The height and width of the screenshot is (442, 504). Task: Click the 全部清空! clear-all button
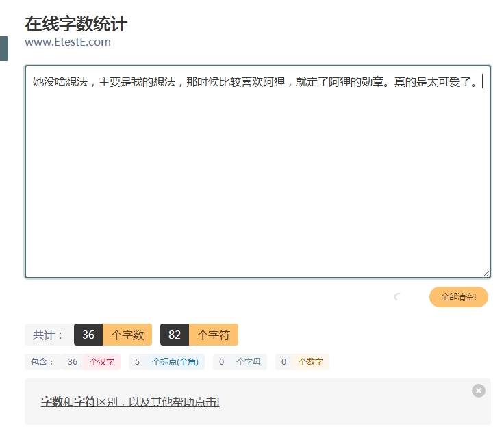click(x=459, y=297)
